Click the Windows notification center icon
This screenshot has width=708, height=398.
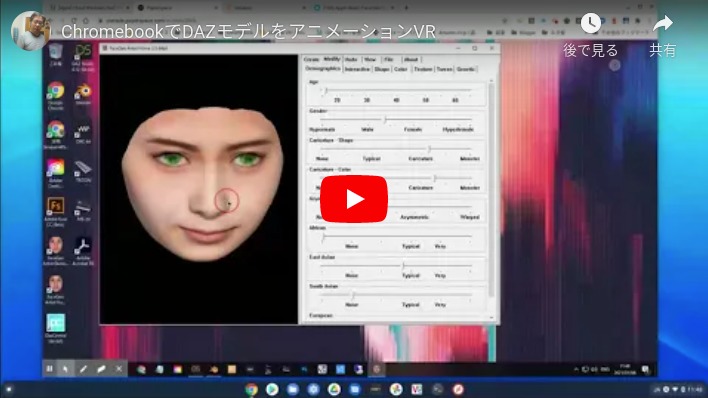(646, 370)
